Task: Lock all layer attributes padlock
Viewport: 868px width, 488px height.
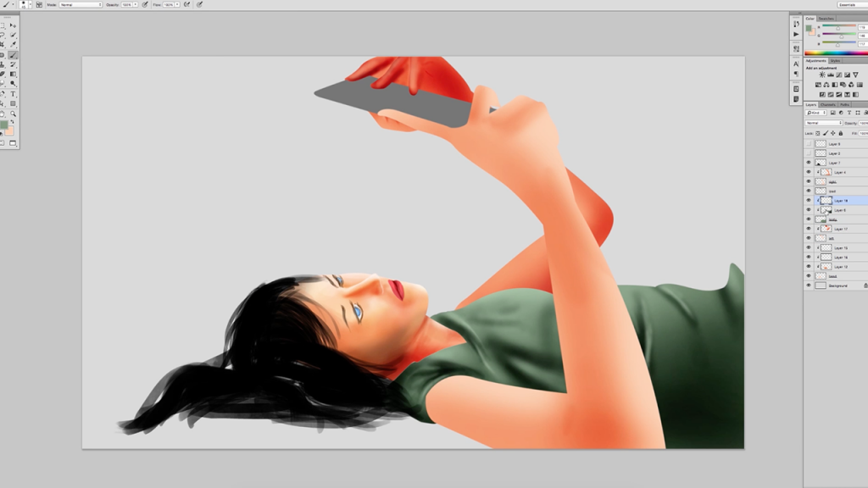Action: click(840, 133)
